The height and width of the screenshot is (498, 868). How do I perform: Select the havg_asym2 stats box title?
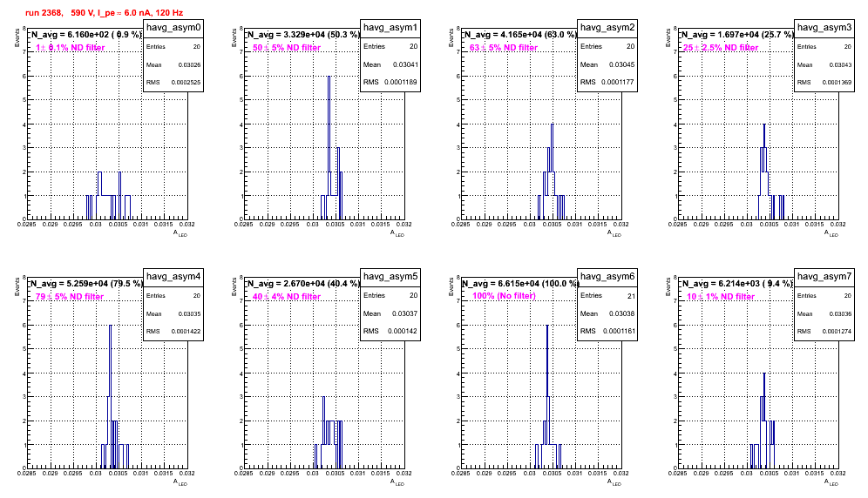607,27
